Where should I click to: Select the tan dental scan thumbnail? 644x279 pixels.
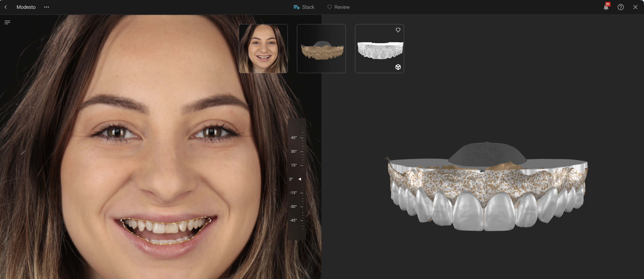point(321,49)
